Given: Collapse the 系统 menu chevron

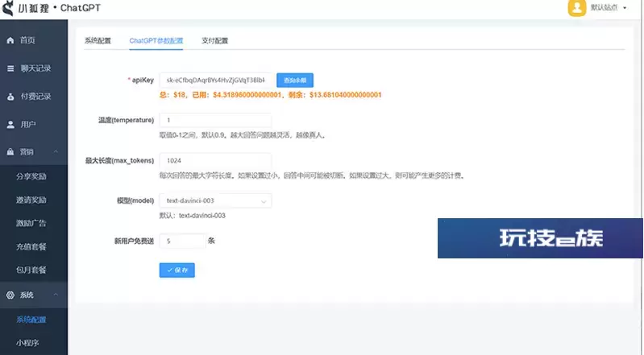Looking at the screenshot, I should click(56, 295).
